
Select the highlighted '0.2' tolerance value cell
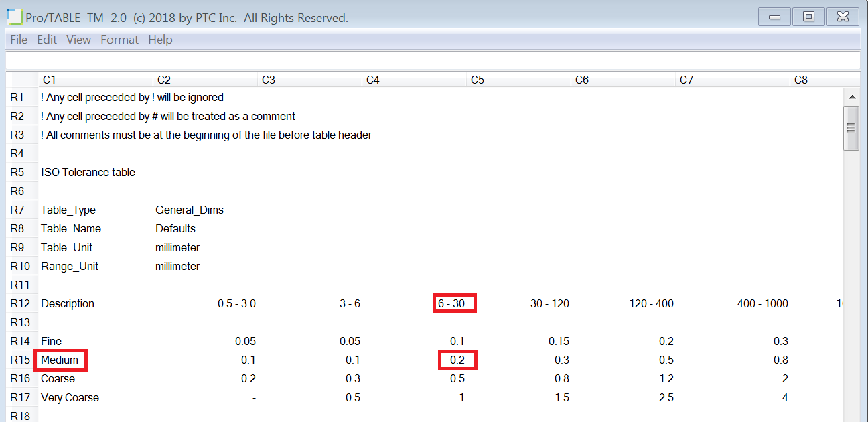pos(456,360)
